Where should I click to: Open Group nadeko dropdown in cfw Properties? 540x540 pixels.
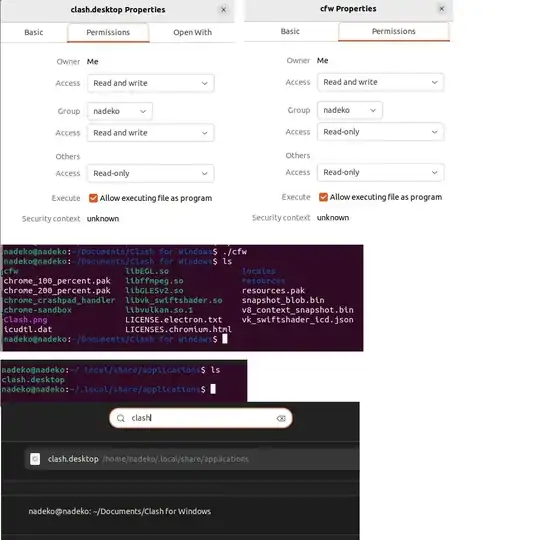pyautogui.click(x=350, y=110)
